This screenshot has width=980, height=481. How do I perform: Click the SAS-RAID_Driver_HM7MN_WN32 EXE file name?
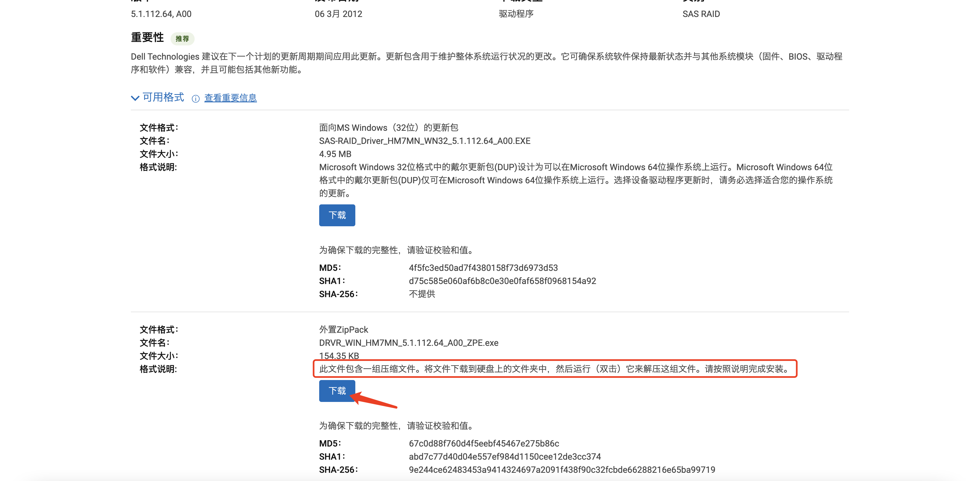tap(424, 141)
